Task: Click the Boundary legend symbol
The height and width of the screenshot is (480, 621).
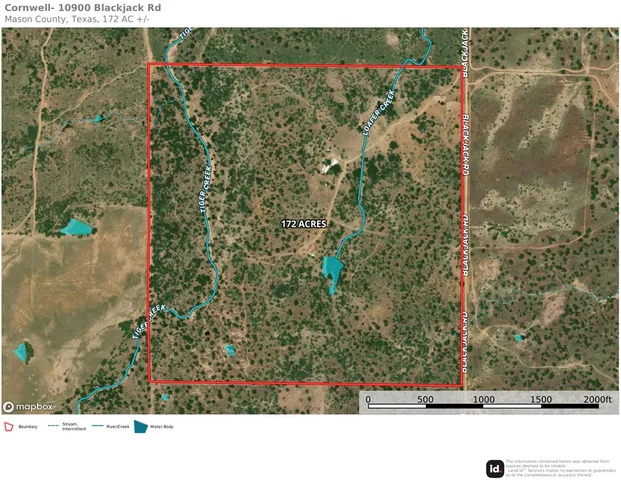Action: click(9, 427)
